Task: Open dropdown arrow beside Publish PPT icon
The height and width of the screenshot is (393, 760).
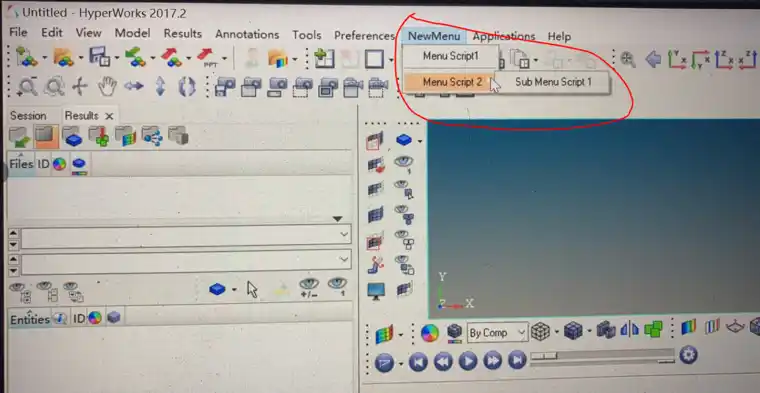Action: click(x=224, y=59)
